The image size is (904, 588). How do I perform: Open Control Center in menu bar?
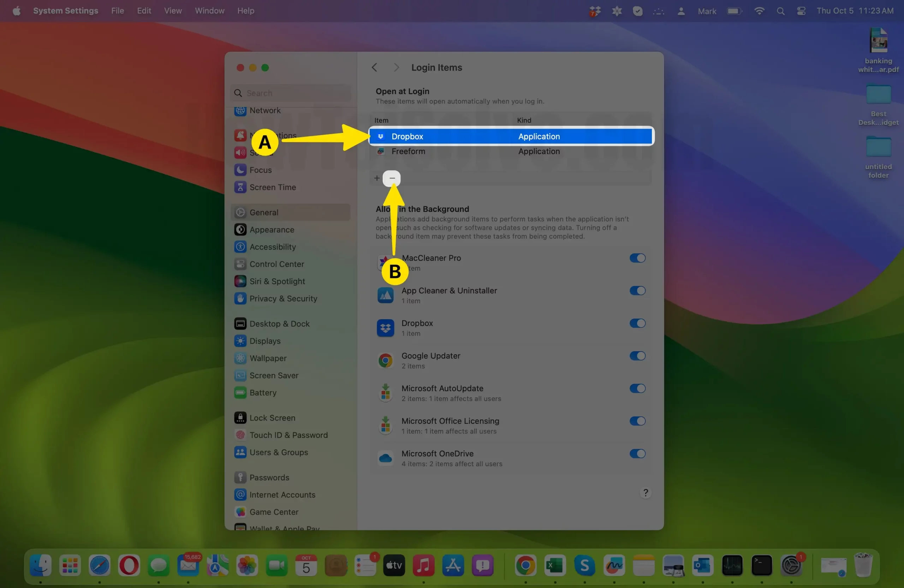801,11
